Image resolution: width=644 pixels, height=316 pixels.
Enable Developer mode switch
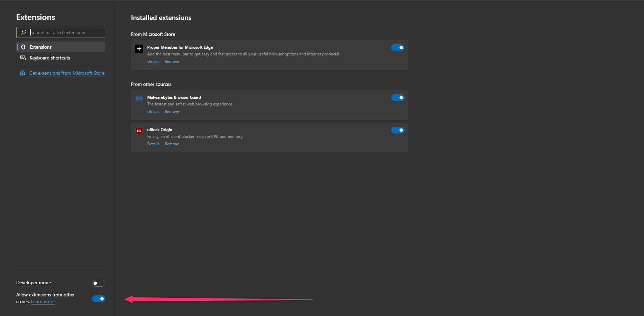pos(99,283)
